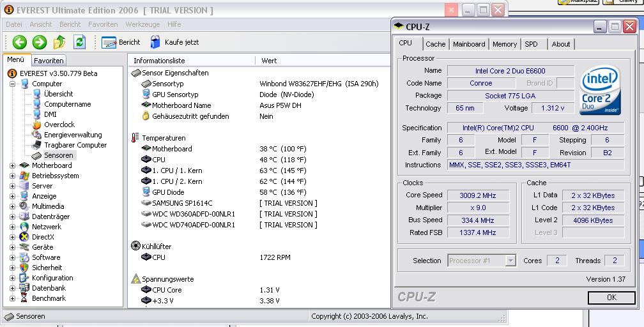Expand the Netzwerk tree node
This screenshot has width=644, height=327.
tap(12, 227)
